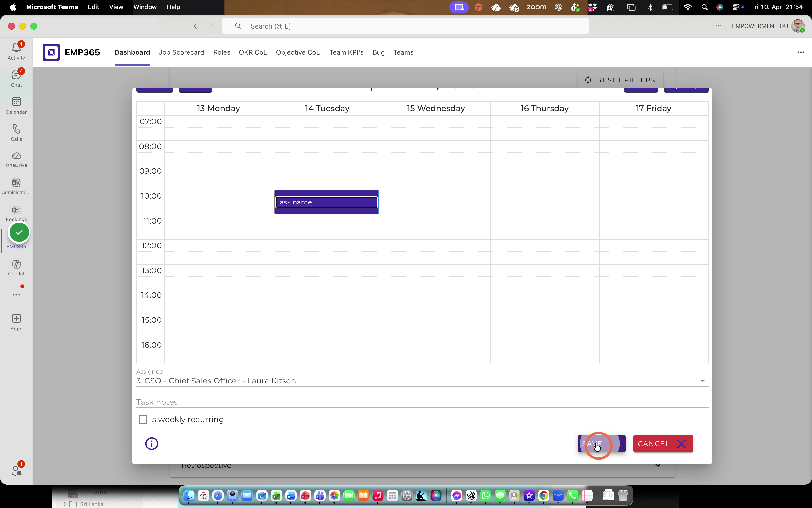Open the Administration app in sidebar

[x=16, y=186]
